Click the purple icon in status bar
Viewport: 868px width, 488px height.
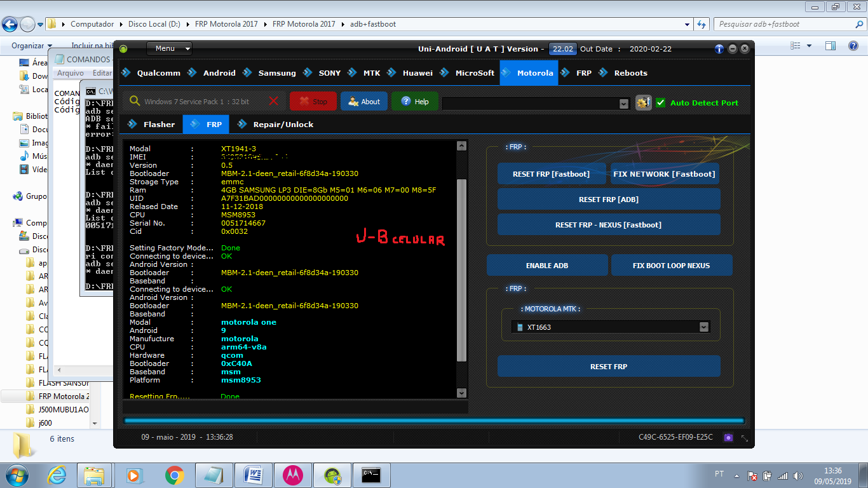[728, 437]
